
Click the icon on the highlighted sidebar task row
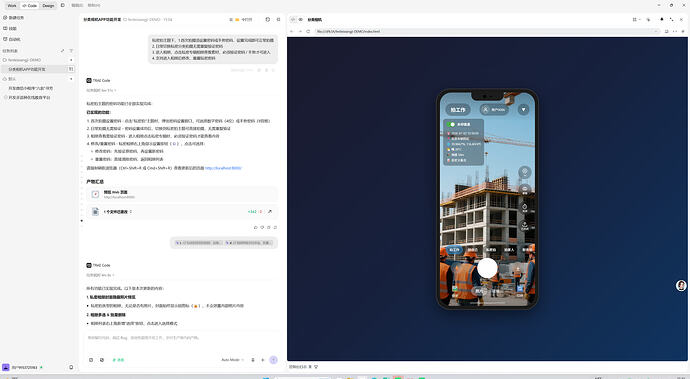tap(70, 69)
